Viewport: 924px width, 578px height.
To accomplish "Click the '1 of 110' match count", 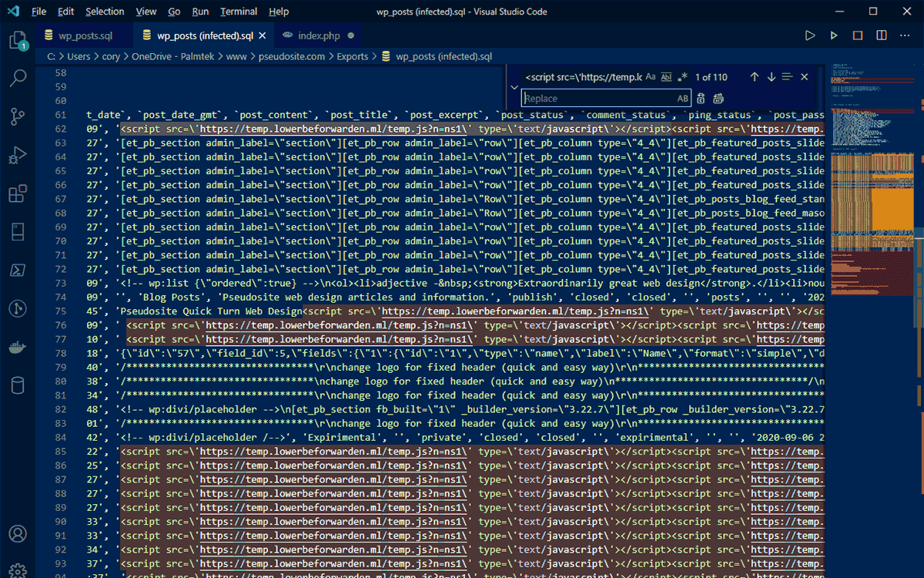I will pos(711,77).
